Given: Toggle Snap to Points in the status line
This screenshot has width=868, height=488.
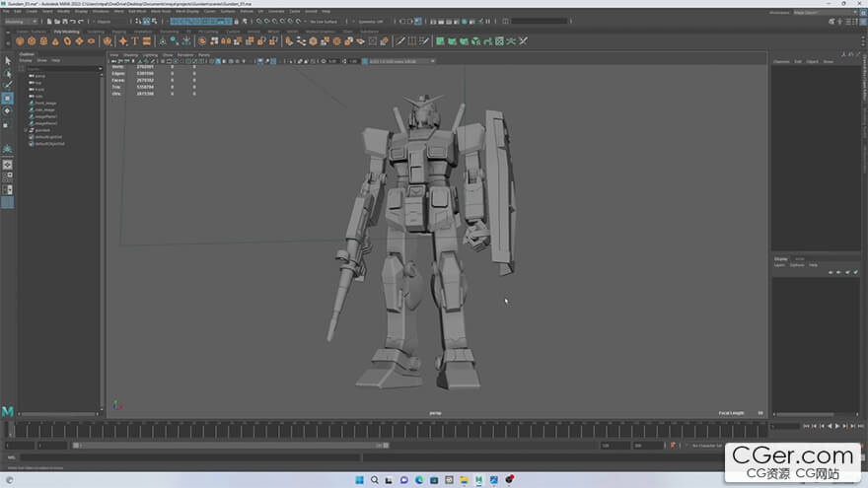Looking at the screenshot, I should point(274,22).
